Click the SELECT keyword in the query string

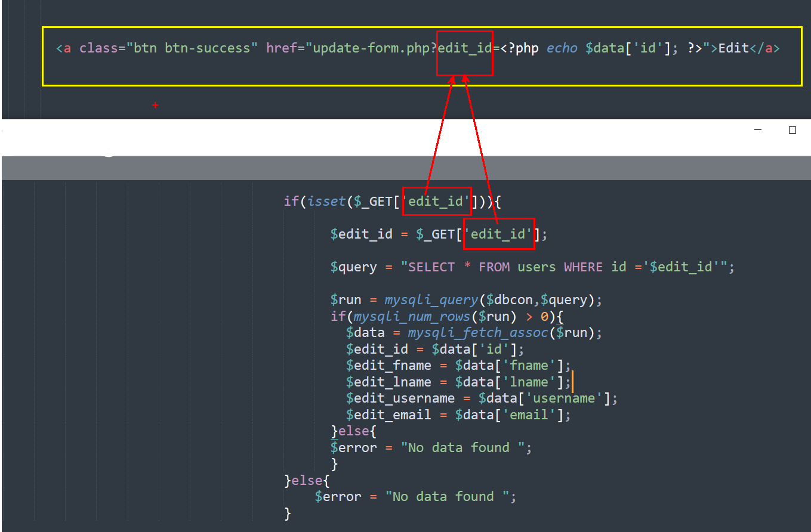point(431,267)
